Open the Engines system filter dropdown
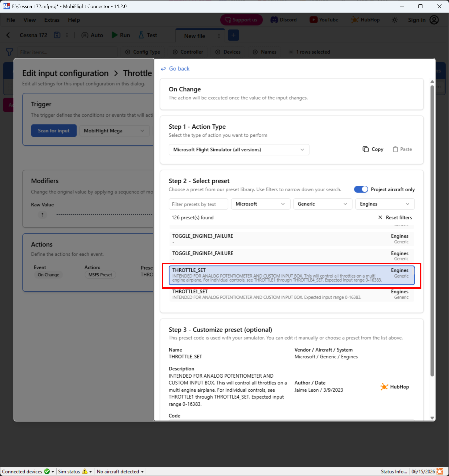Screen dimensions: 449x476 (x=385, y=204)
